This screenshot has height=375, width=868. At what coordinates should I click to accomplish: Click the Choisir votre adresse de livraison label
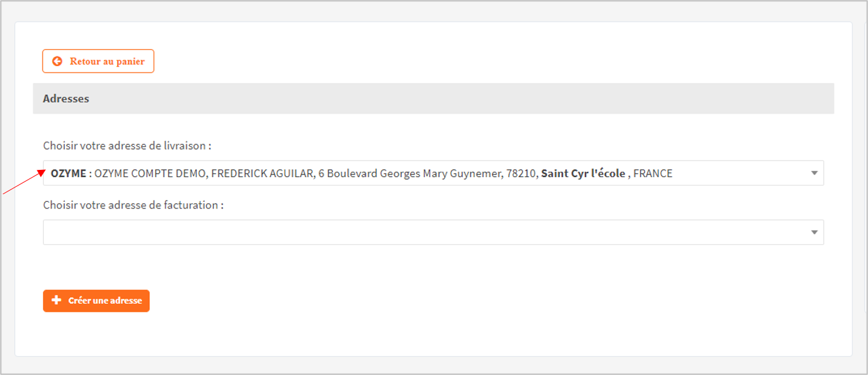pos(127,146)
